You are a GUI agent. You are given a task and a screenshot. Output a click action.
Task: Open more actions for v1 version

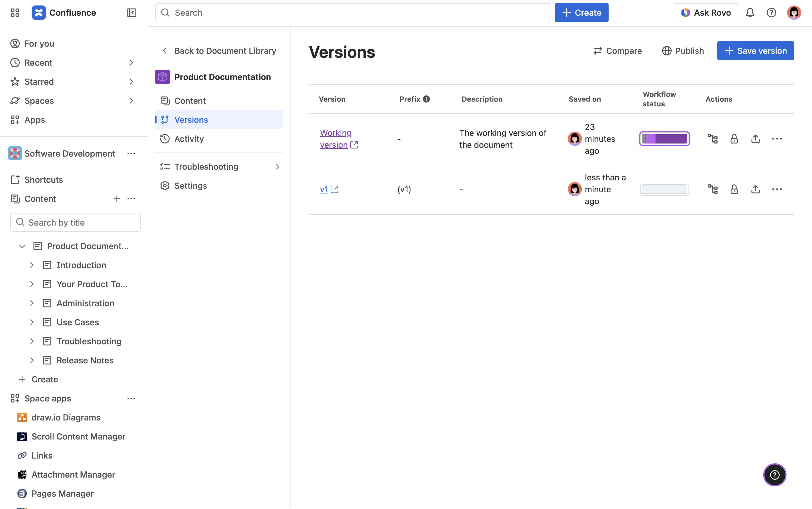777,189
